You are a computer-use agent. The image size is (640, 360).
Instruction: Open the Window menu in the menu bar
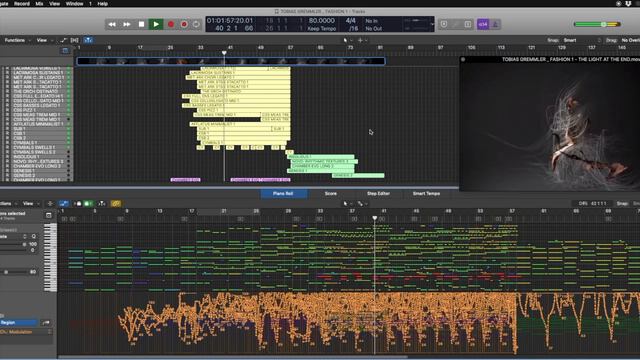[x=74, y=4]
